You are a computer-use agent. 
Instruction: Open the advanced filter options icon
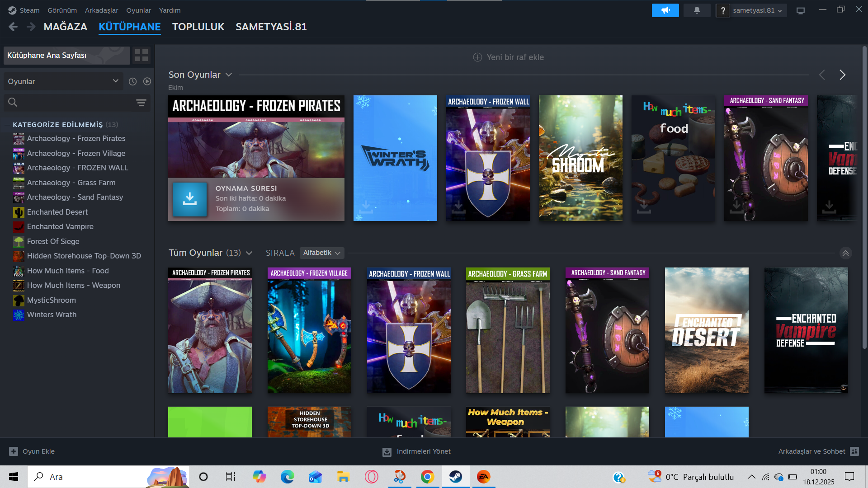point(141,103)
